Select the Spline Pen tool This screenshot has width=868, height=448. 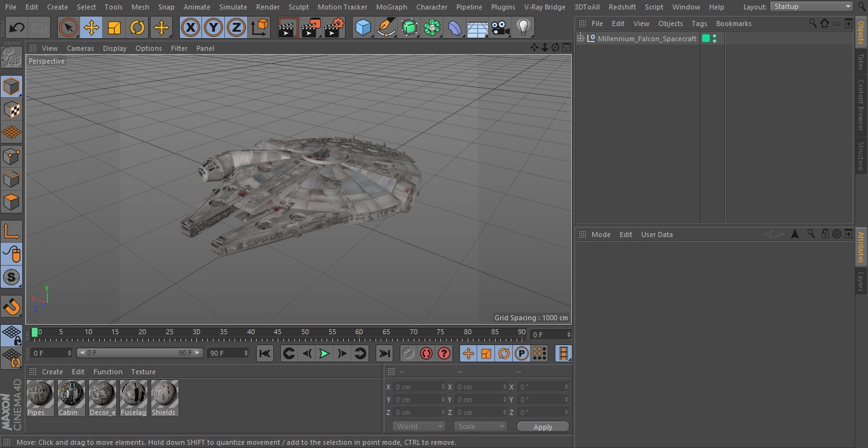386,27
